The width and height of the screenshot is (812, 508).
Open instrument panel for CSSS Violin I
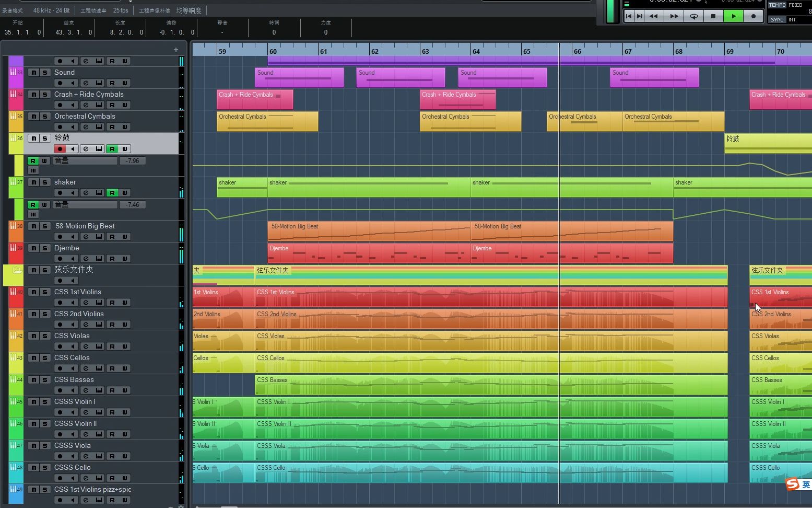coord(99,412)
